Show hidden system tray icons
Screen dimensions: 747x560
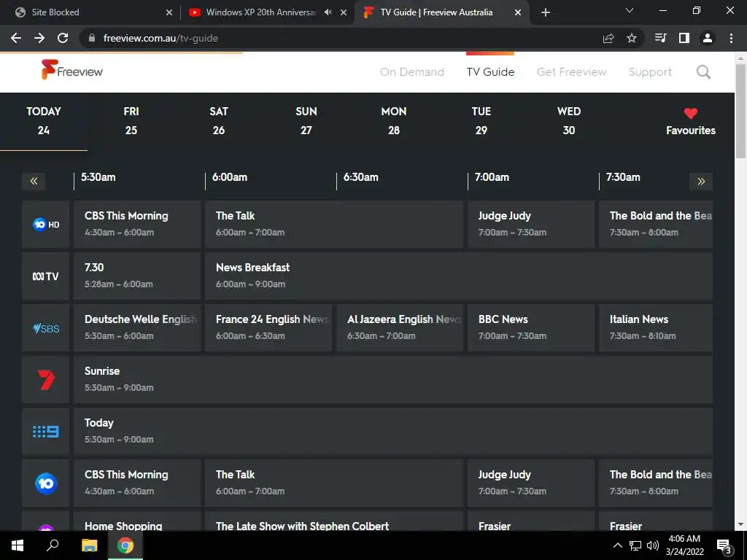click(617, 545)
